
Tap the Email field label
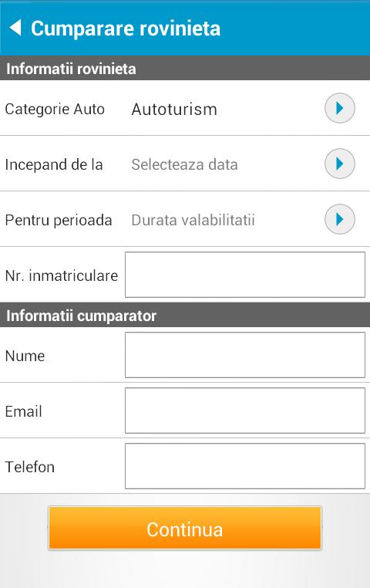pos(23,411)
